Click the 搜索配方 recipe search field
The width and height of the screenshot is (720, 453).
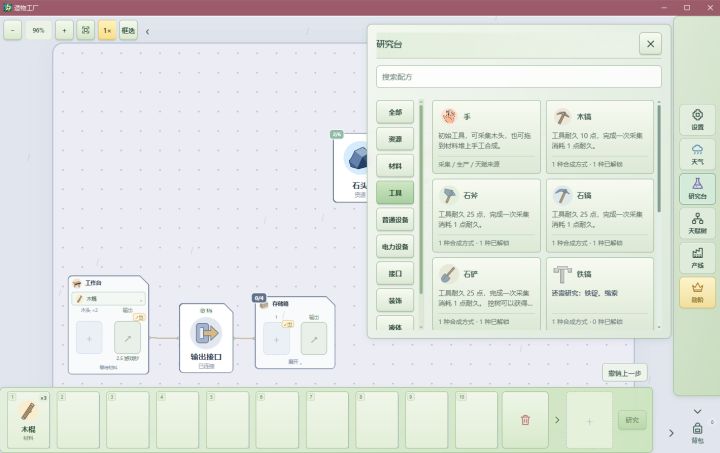coord(519,77)
